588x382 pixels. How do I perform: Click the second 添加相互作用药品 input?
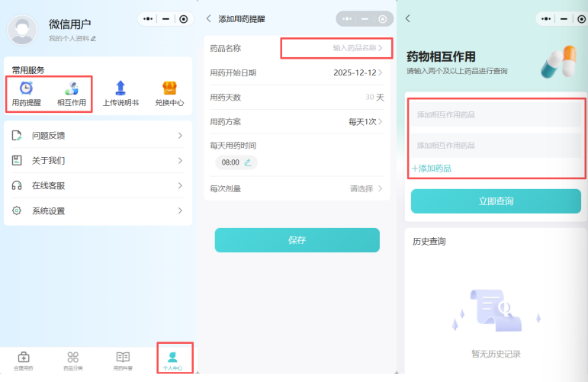496,146
